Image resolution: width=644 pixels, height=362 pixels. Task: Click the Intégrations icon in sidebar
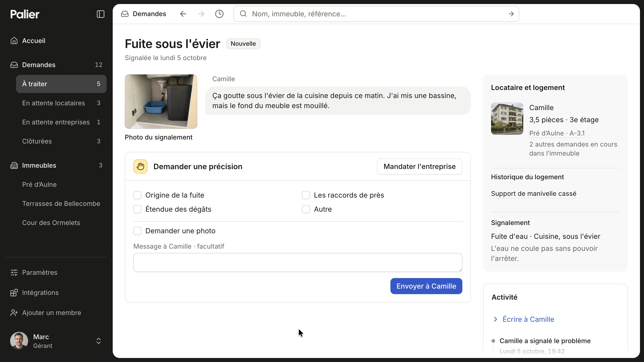(x=14, y=292)
